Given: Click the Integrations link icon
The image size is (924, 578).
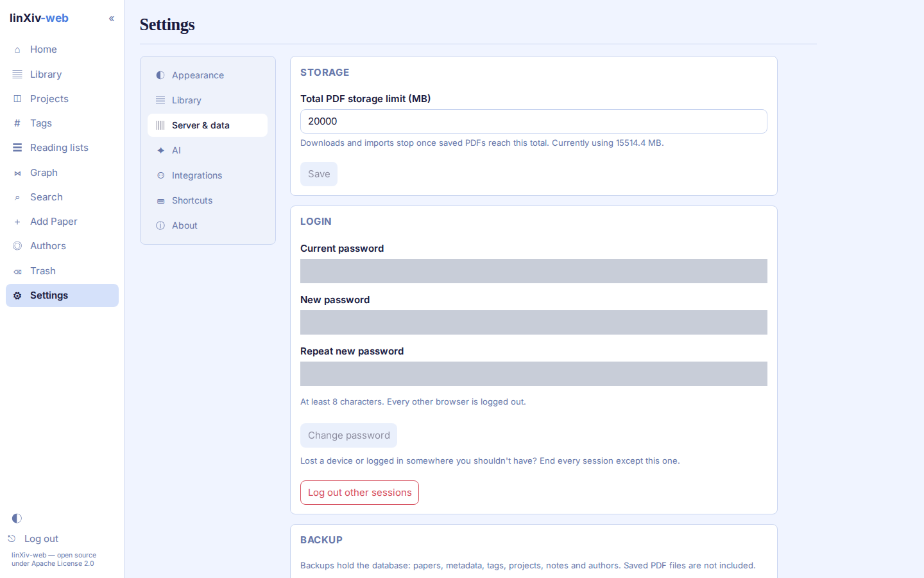Looking at the screenshot, I should [160, 175].
